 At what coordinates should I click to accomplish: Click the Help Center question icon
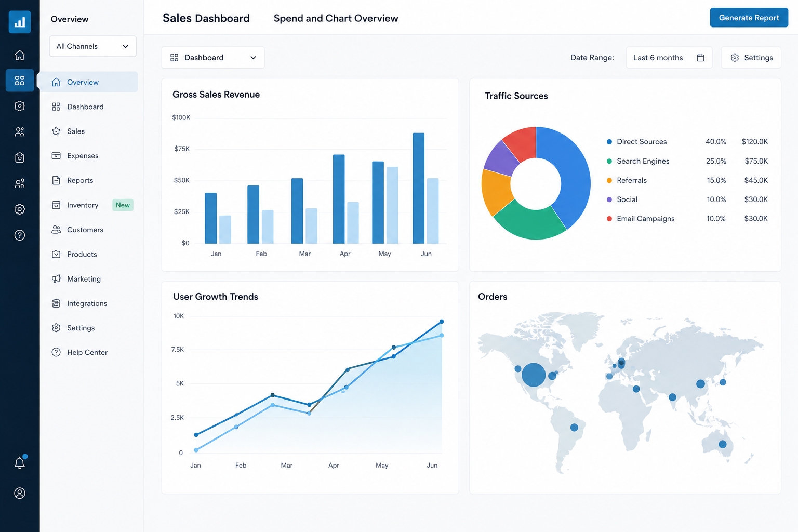(x=56, y=352)
